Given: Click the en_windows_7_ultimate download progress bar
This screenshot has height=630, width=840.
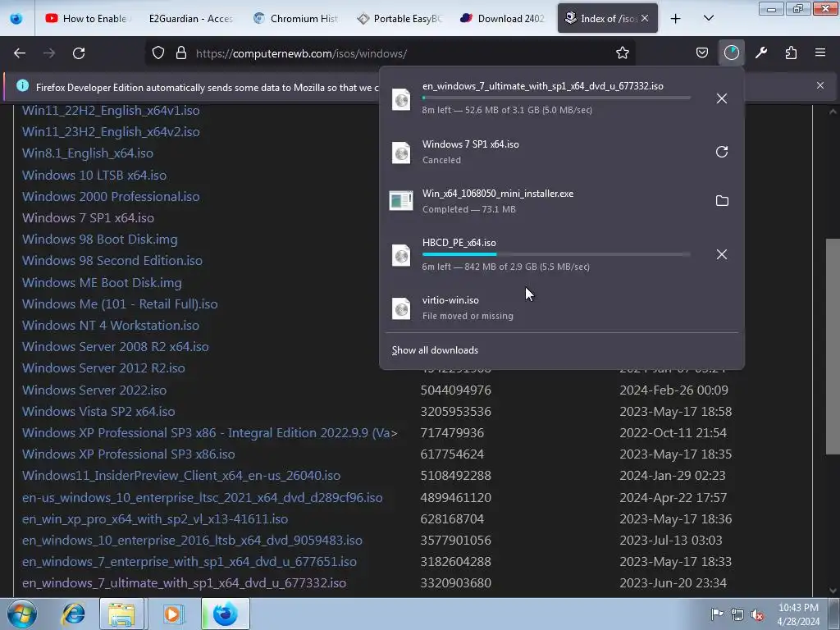Looking at the screenshot, I should 556,98.
